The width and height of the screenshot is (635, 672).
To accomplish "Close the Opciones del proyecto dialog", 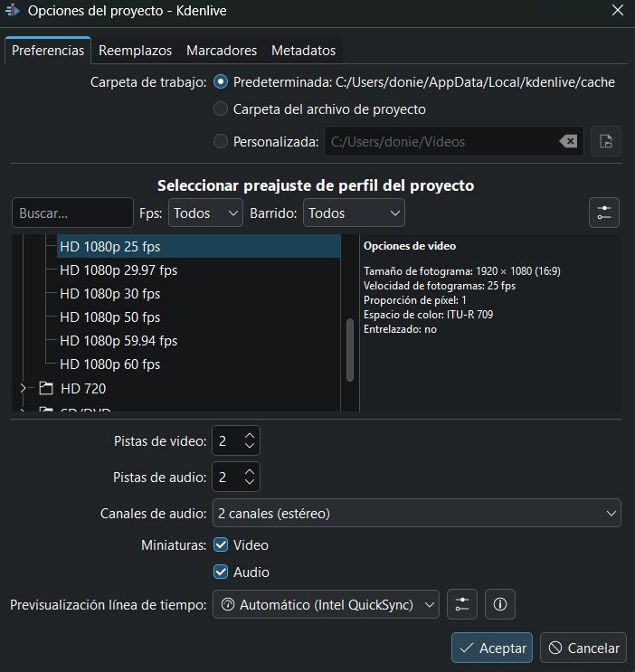I will (x=618, y=10).
